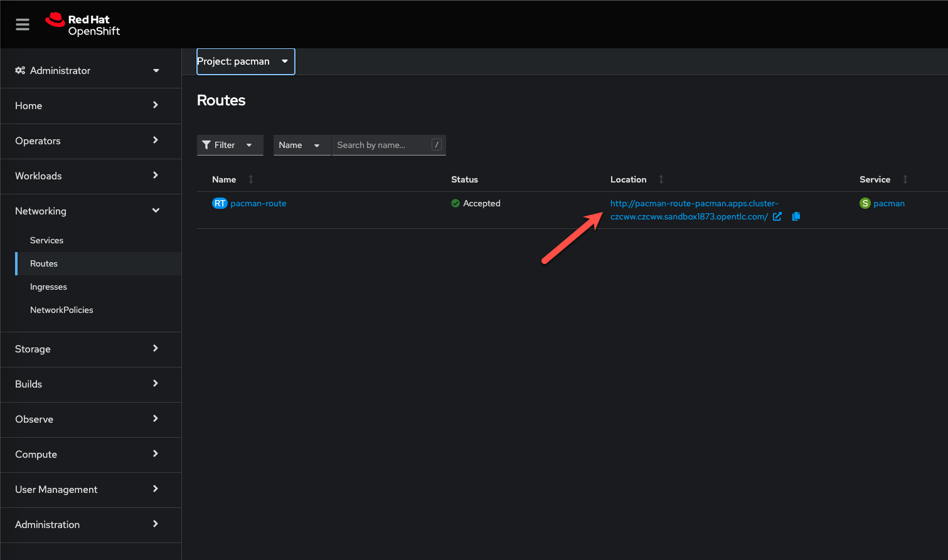The width and height of the screenshot is (948, 560).
Task: Click the Search by name field
Action: [x=388, y=145]
